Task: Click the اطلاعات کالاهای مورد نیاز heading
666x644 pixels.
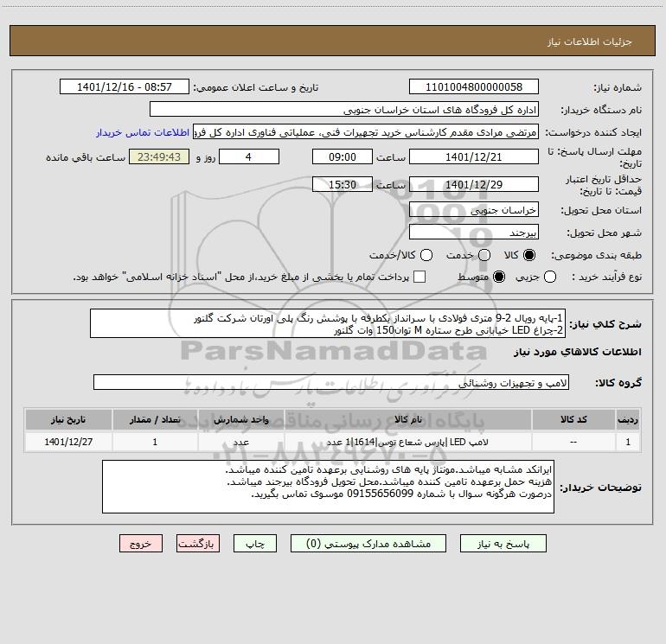Action: tap(578, 352)
